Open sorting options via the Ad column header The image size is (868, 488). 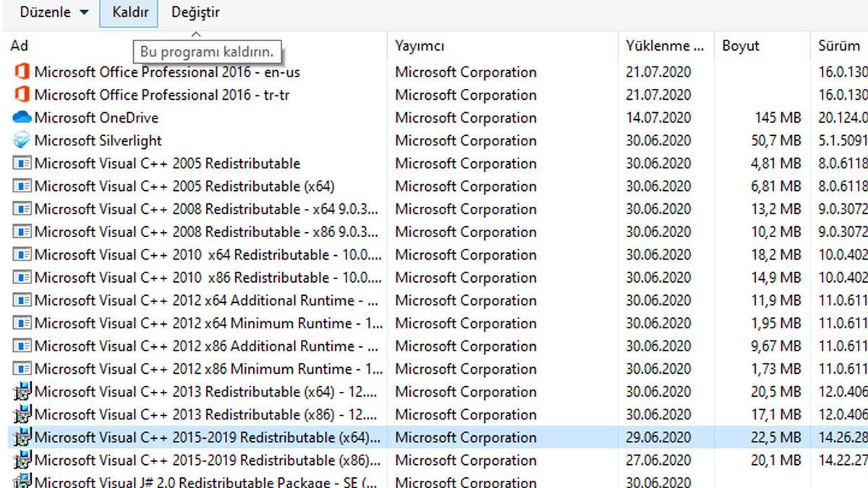(x=17, y=46)
